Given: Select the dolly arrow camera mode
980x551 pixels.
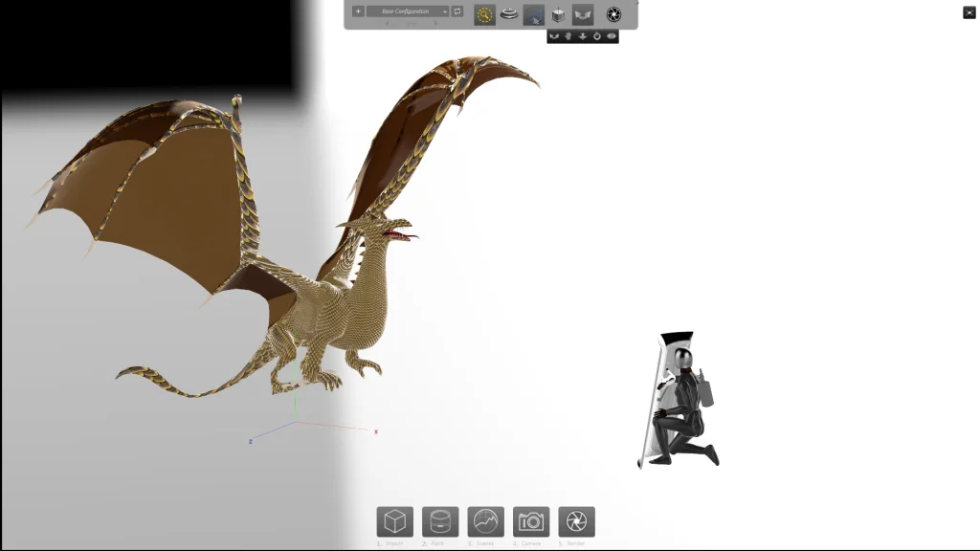Looking at the screenshot, I should (x=582, y=36).
